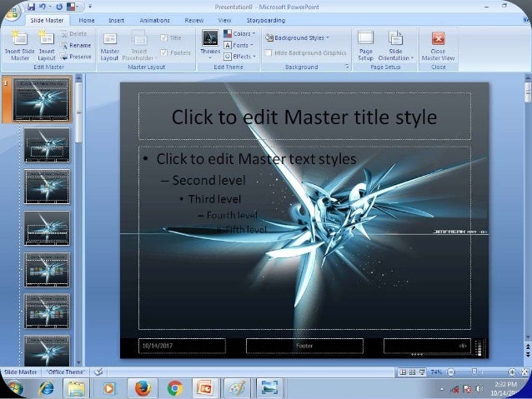Click the master title placeholder

point(304,117)
